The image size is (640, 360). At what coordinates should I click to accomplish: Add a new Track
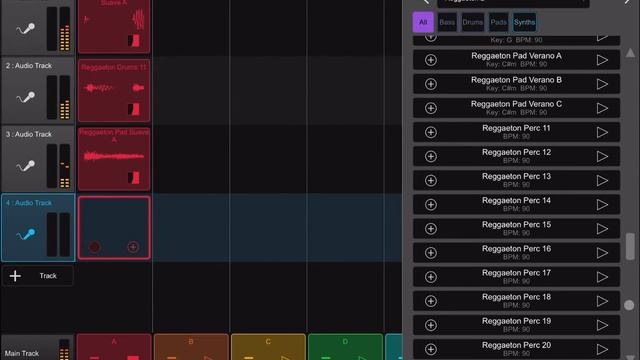[x=38, y=276]
